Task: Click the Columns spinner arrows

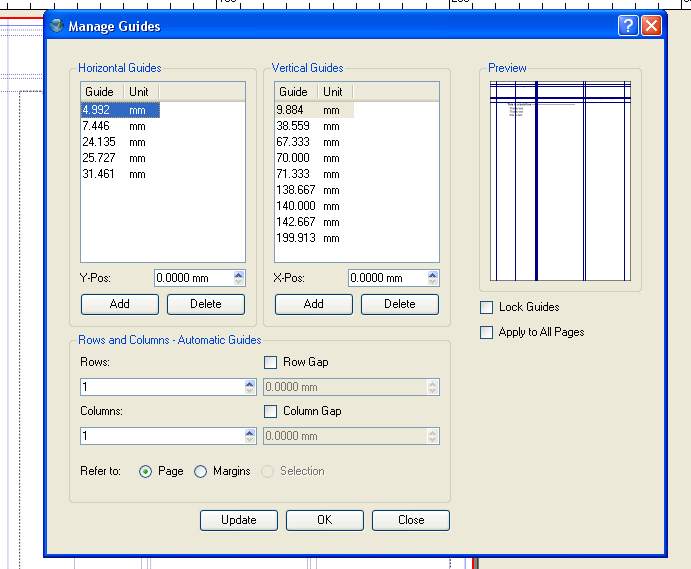Action: (x=249, y=436)
